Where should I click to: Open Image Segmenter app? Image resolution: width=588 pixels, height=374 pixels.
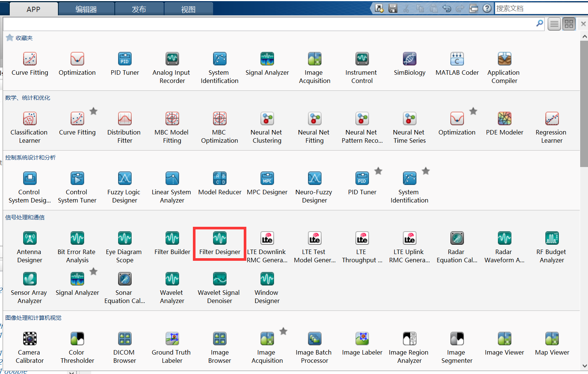coord(457,348)
